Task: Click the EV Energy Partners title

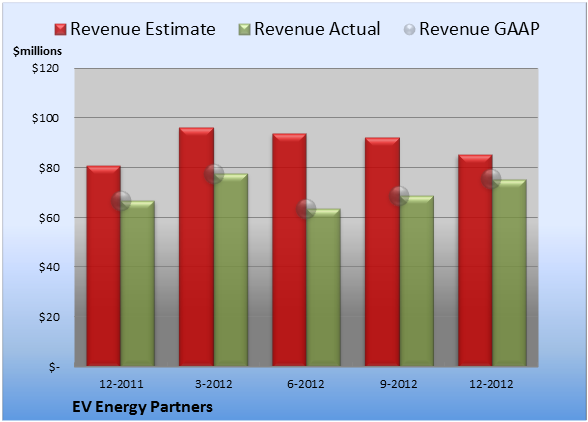Action: 142,407
